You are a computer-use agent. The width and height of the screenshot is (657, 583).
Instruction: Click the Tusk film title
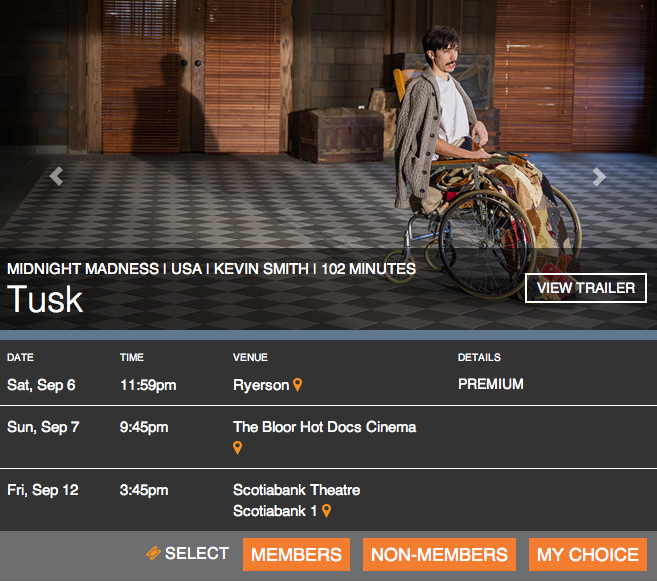click(45, 299)
